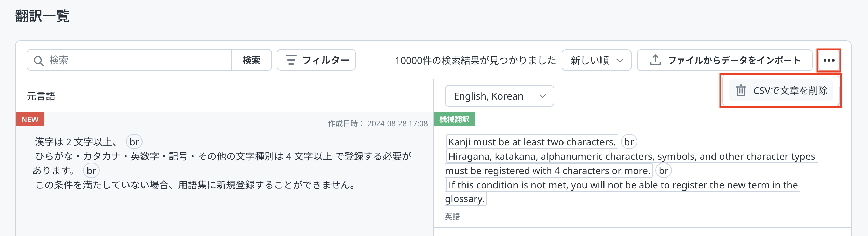Click the 機械翻訳 machine translation badge
Viewport: 868px width, 236px height.
[x=454, y=119]
